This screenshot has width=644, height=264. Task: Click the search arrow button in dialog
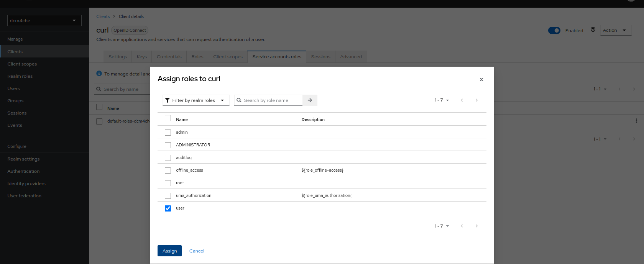click(310, 100)
